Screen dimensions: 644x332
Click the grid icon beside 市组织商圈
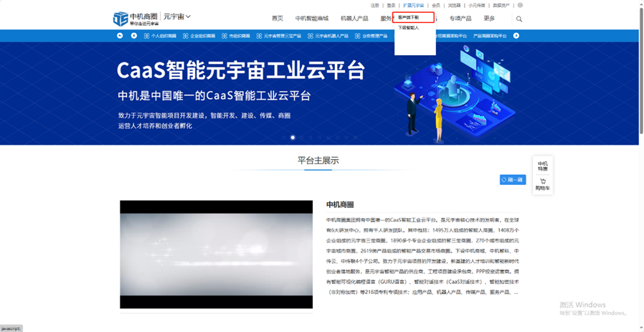pos(224,36)
